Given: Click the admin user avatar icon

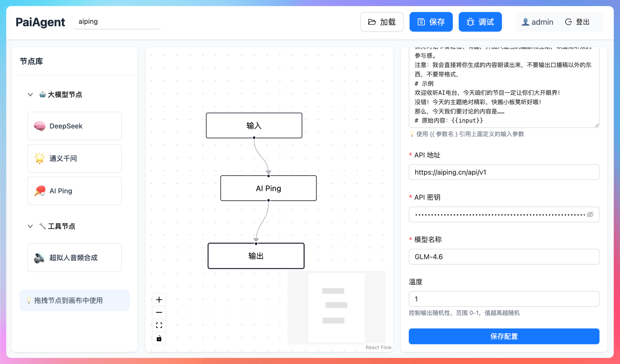Looking at the screenshot, I should point(525,22).
